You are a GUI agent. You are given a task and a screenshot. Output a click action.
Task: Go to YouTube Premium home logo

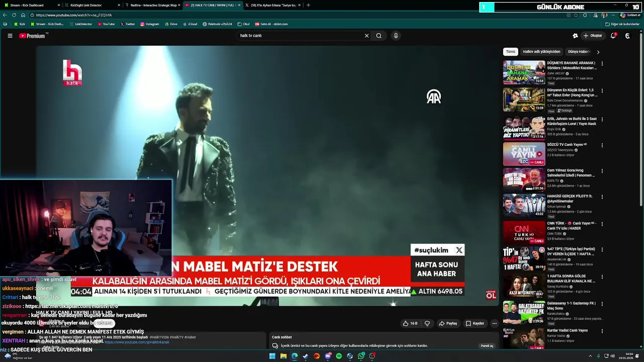(32, 36)
